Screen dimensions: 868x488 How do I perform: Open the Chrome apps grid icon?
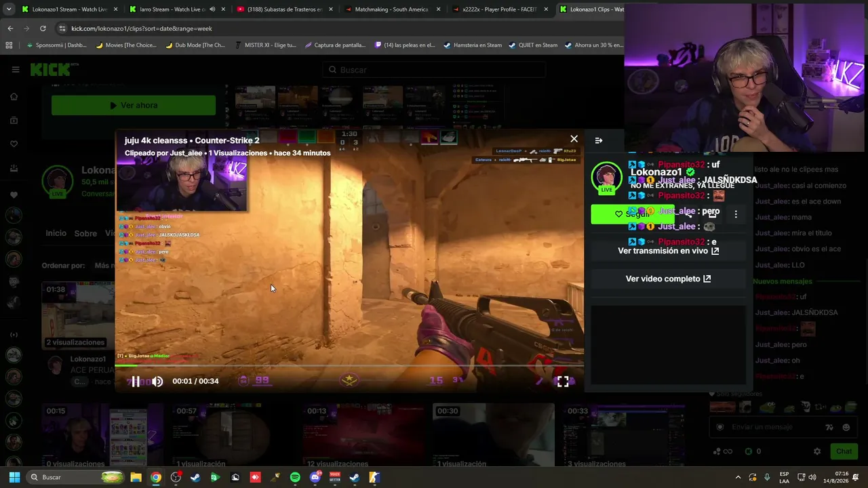tap(9, 45)
